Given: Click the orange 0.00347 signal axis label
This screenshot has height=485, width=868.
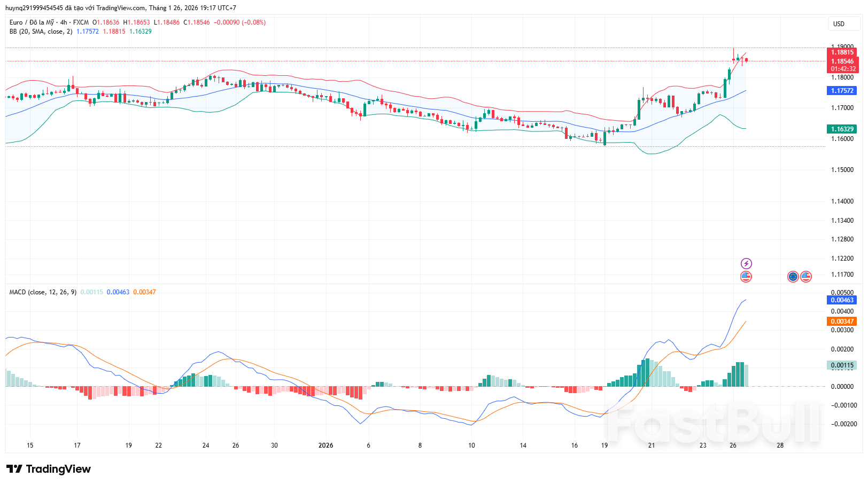Looking at the screenshot, I should (842, 322).
